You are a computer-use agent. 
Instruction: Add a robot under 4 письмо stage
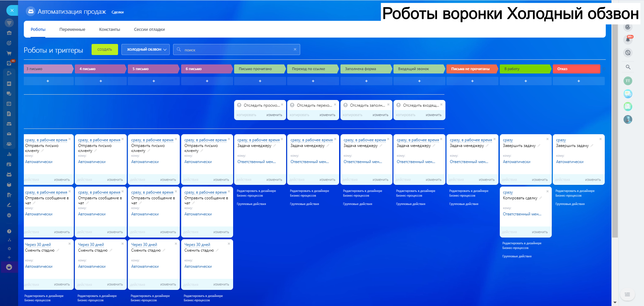[x=101, y=81]
